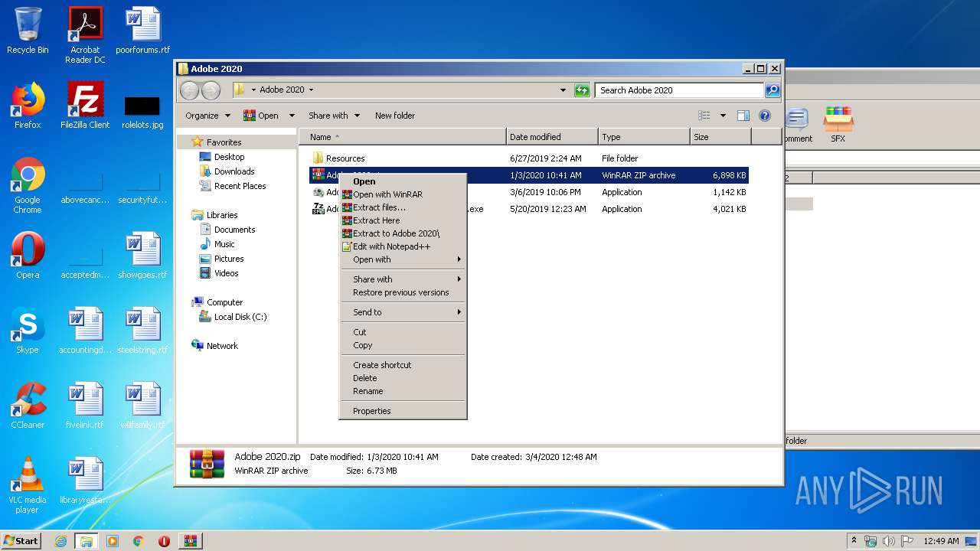
Task: Select 'Extract files...' menu entry
Action: point(403,207)
